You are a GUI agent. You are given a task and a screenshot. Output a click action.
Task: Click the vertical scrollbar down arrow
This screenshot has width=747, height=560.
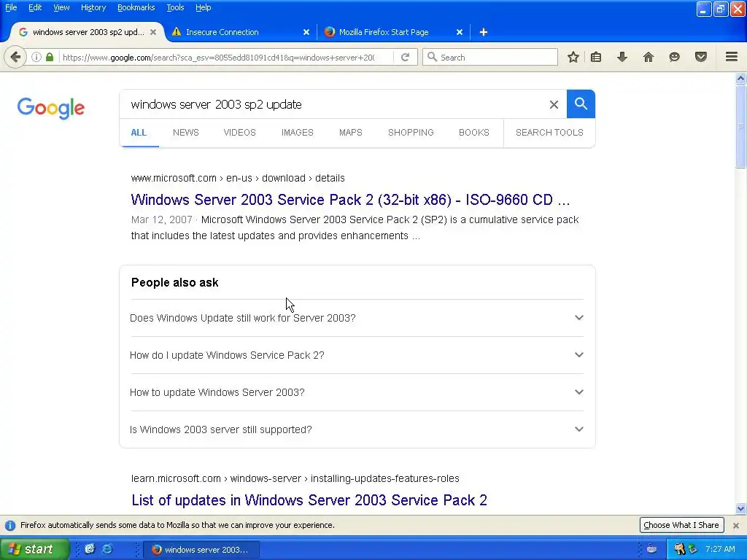coord(741,508)
